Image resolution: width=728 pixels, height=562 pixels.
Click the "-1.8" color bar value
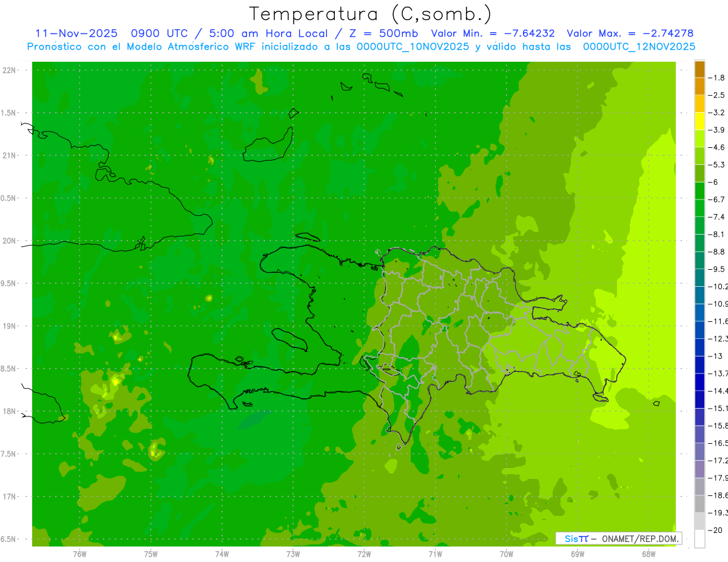[x=716, y=78]
